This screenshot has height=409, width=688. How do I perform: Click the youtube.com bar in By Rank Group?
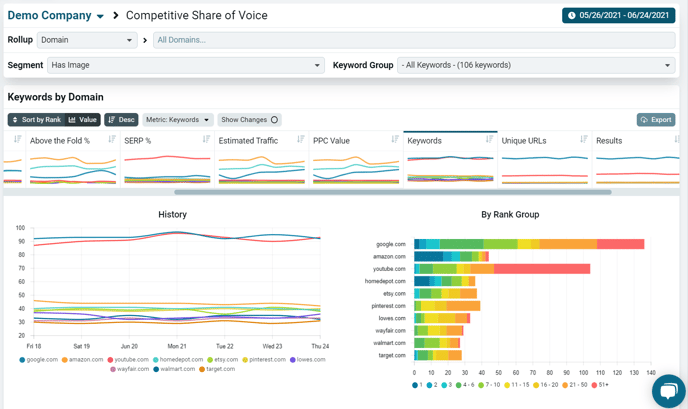(x=502, y=269)
